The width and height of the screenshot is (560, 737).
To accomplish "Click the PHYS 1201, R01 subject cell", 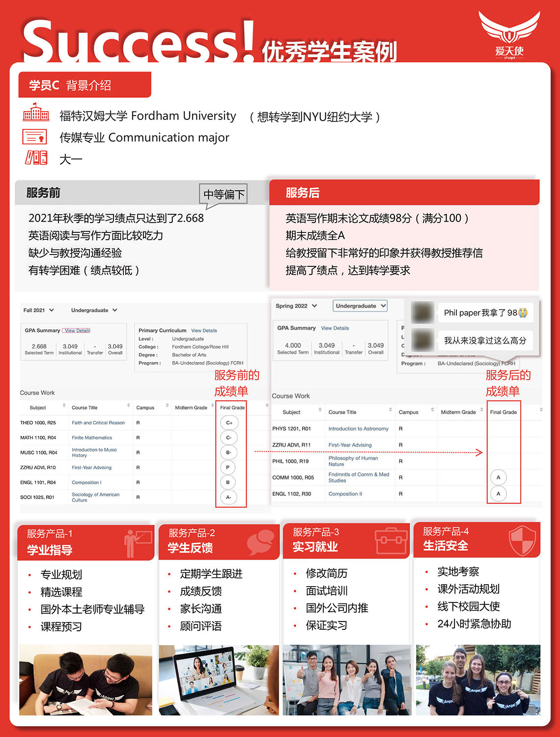I will click(x=291, y=429).
